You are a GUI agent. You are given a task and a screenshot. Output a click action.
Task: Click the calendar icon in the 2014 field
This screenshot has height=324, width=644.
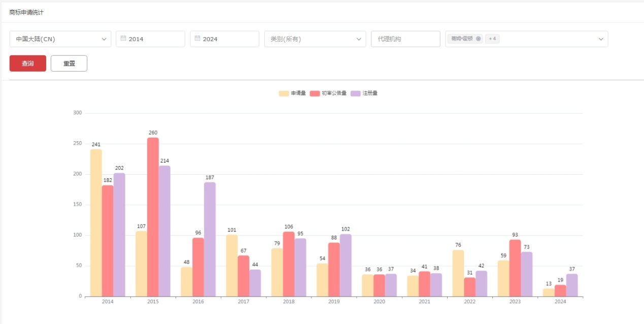(123, 39)
